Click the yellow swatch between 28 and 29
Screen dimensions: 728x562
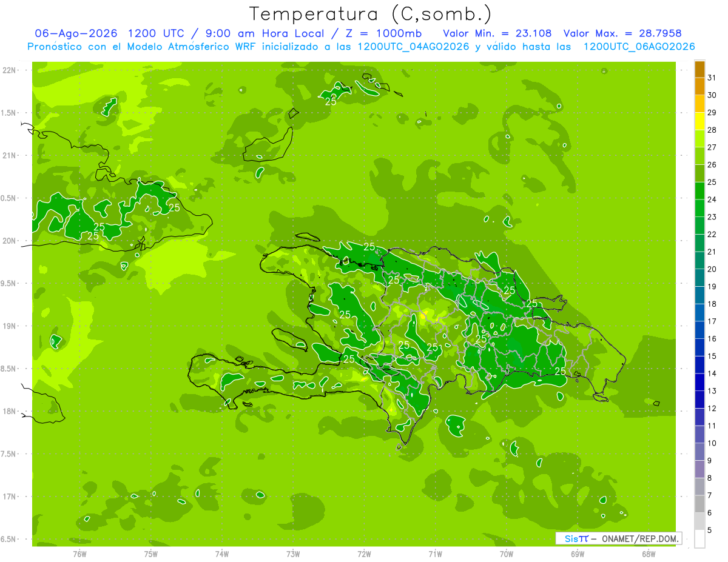point(699,121)
